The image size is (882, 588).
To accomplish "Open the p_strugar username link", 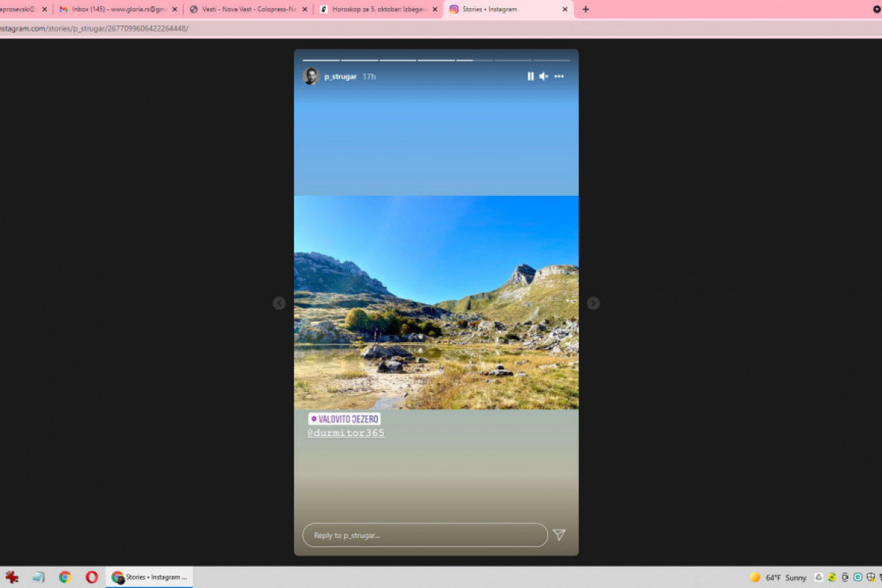I will coord(340,77).
